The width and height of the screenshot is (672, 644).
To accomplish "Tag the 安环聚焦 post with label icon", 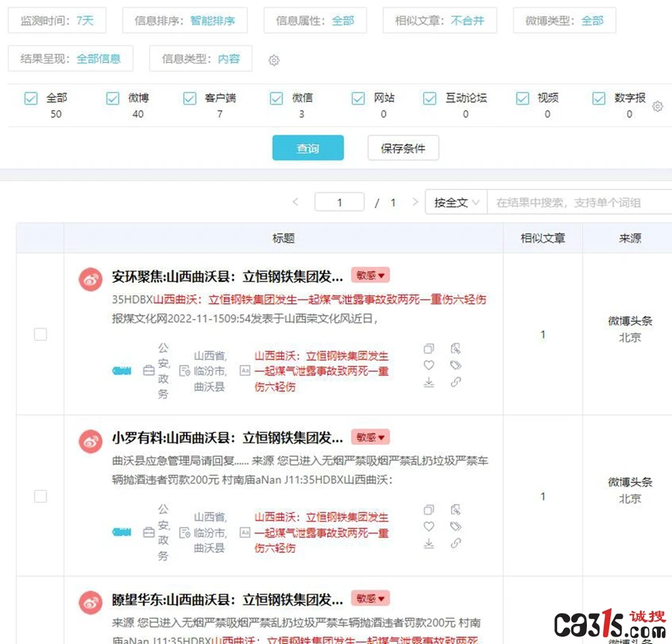I will [455, 365].
